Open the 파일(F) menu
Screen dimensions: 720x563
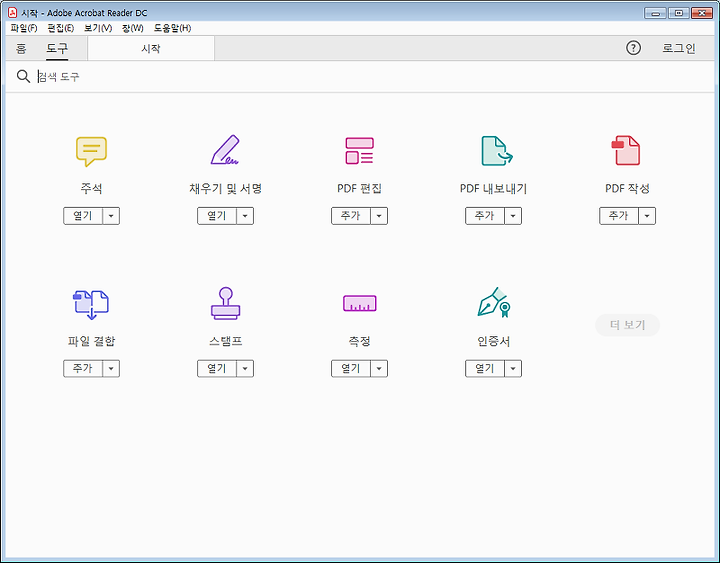[x=24, y=28]
